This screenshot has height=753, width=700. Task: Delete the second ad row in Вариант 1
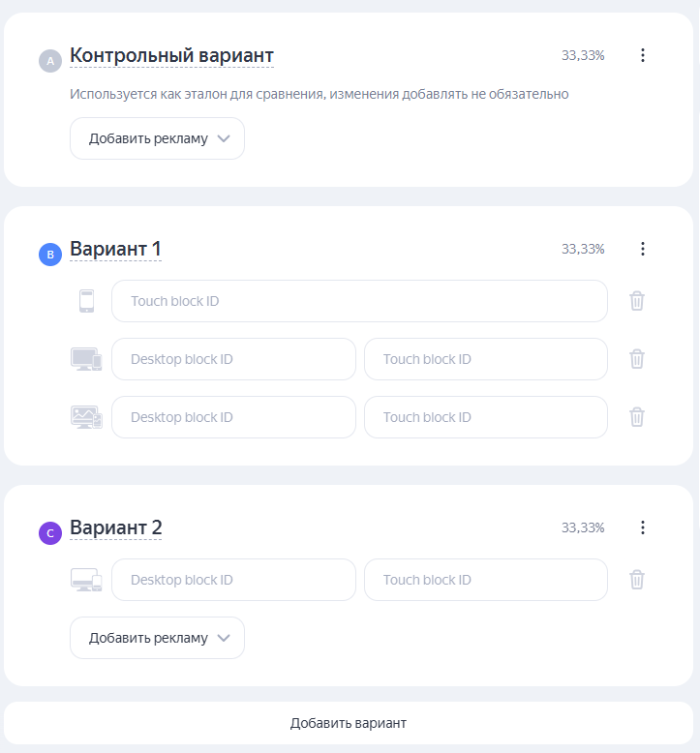pos(636,359)
